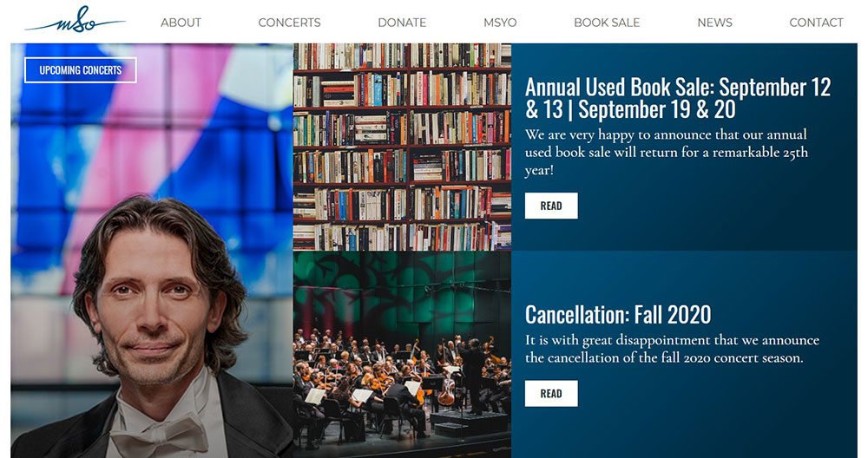Visit the News section
The width and height of the screenshot is (868, 458).
(714, 23)
